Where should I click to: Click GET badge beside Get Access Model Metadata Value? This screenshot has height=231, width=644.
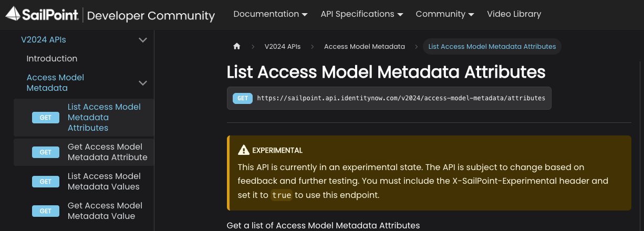tap(46, 211)
